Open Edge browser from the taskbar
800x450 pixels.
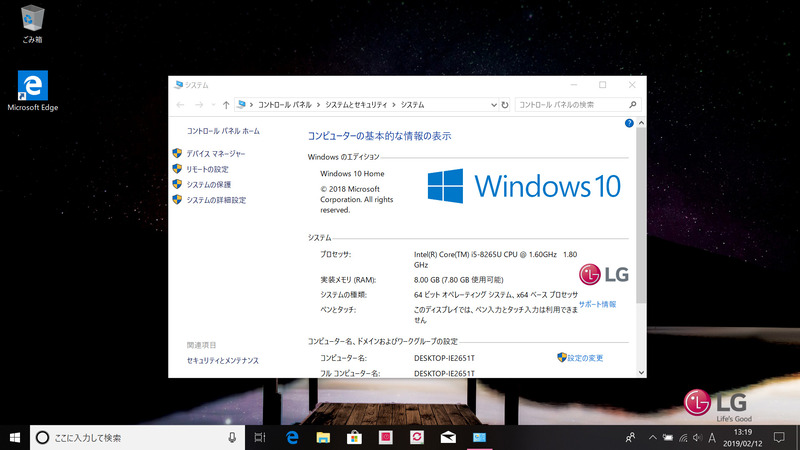[x=292, y=437]
